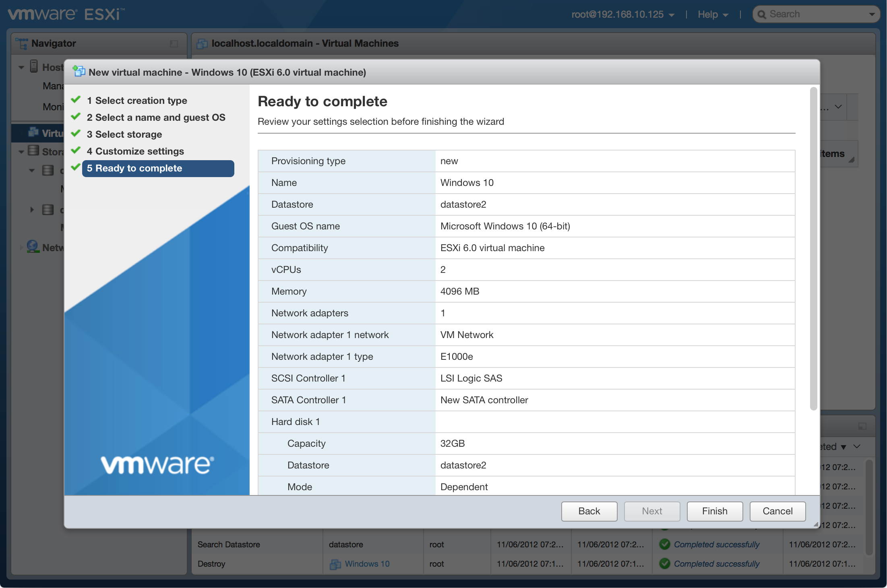Click the LSI Logic SAS value
The height and width of the screenshot is (588, 887).
click(x=471, y=378)
